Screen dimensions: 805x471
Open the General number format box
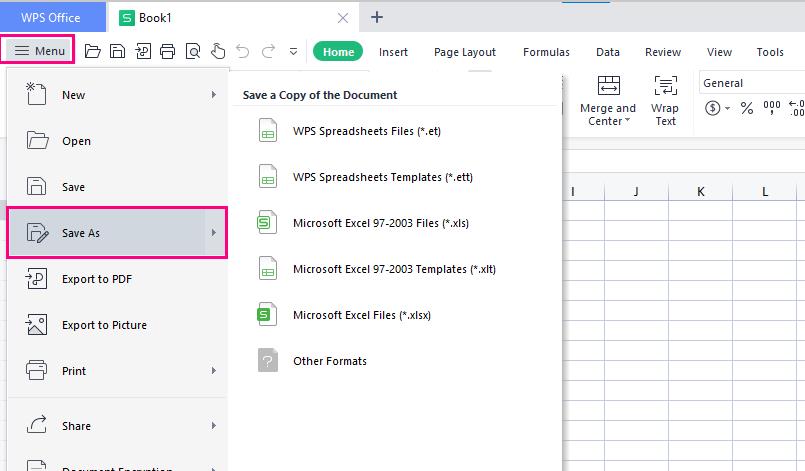pyautogui.click(x=752, y=83)
